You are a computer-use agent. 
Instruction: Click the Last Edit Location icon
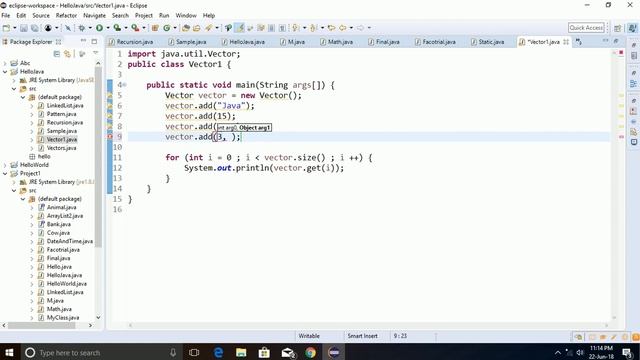tap(331, 28)
